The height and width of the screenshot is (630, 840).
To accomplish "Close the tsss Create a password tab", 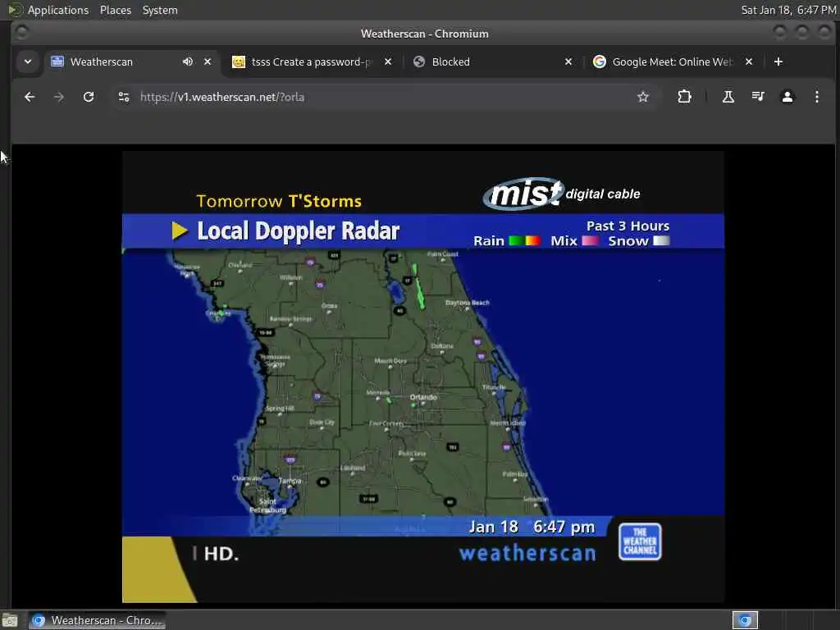I will coord(388,62).
